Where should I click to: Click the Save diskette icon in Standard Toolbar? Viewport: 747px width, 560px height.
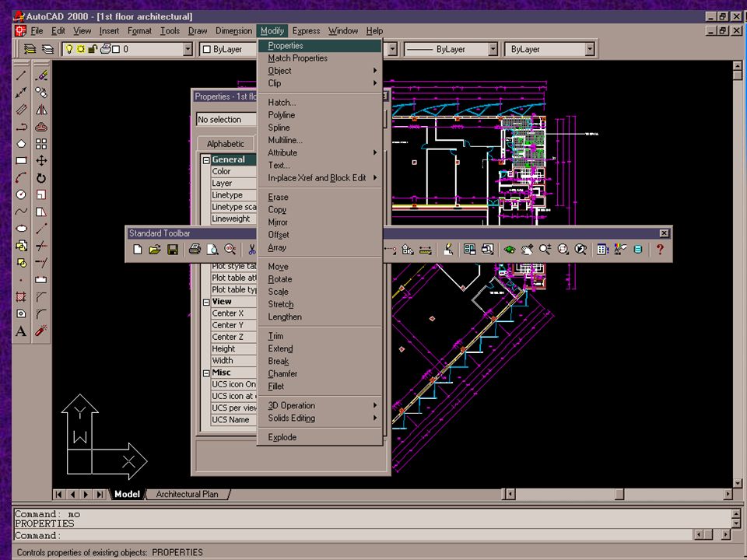pos(173,249)
